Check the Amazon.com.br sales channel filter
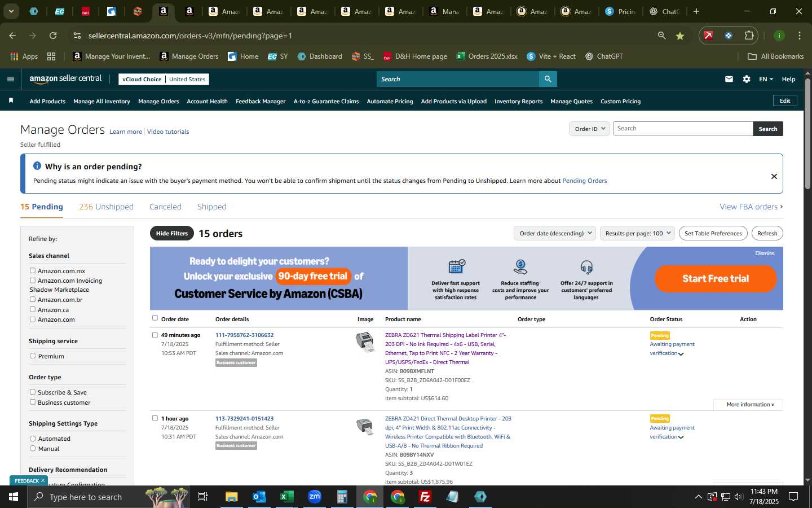Image resolution: width=812 pixels, height=508 pixels. coord(33,299)
